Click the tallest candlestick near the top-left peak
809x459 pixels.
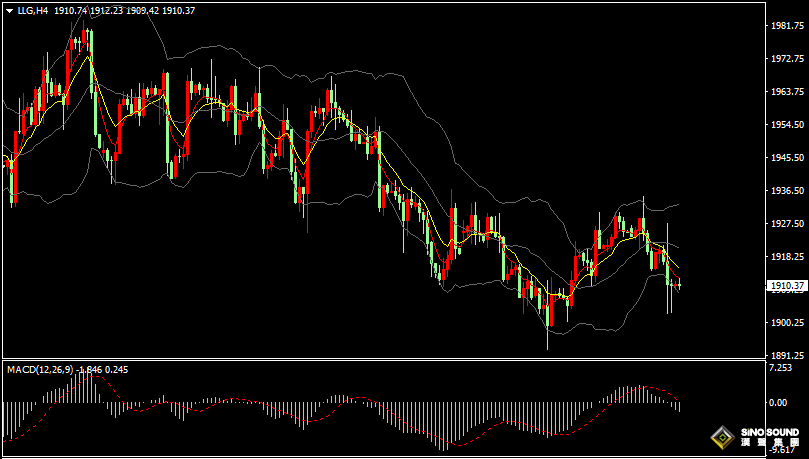tap(90, 50)
